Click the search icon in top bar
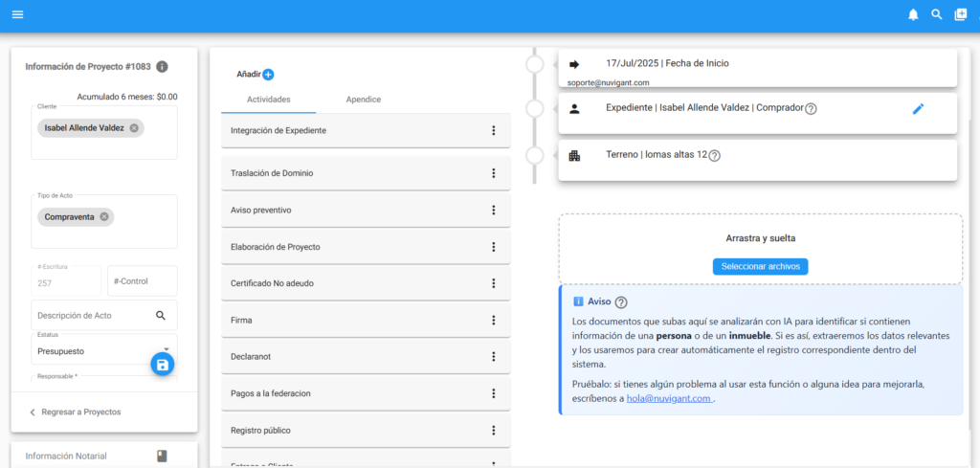 click(x=937, y=14)
